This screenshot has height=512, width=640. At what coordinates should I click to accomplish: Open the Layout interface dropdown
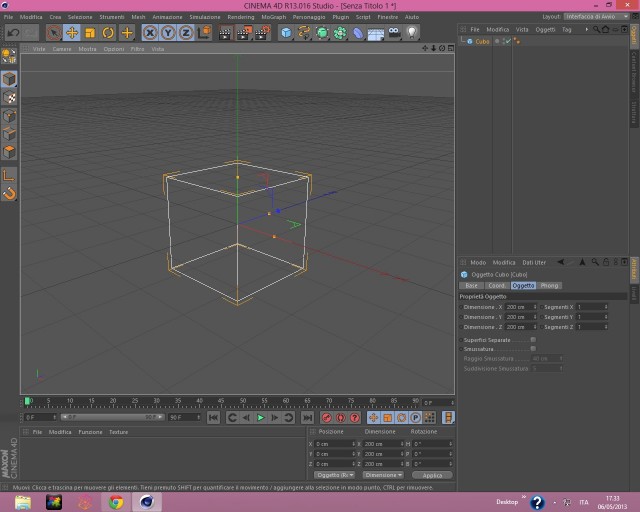(596, 17)
